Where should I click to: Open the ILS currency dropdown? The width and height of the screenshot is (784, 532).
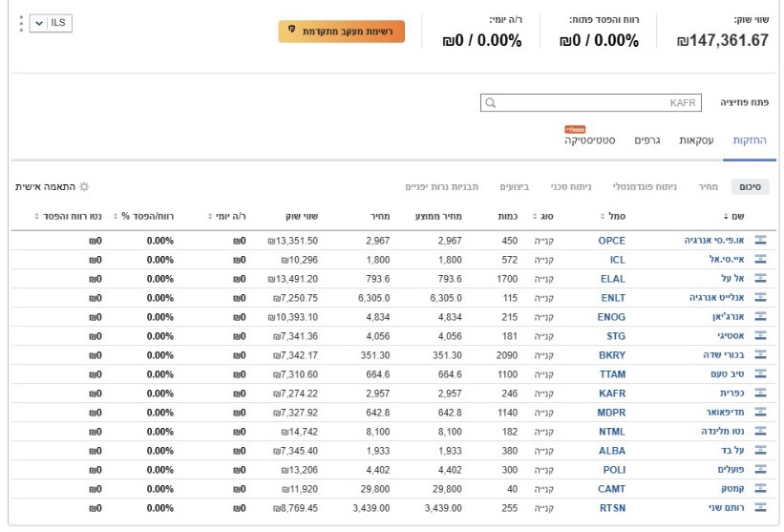(x=51, y=23)
